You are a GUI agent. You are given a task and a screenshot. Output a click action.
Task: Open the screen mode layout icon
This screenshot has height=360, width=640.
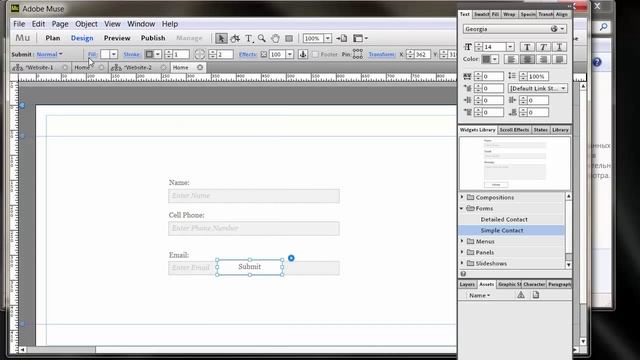[x=360, y=38]
